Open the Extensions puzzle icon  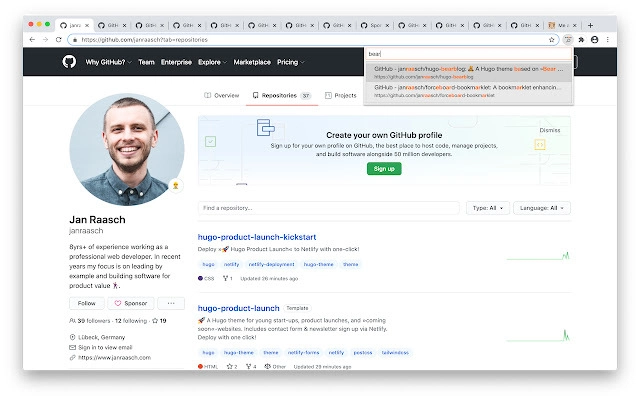click(581, 40)
